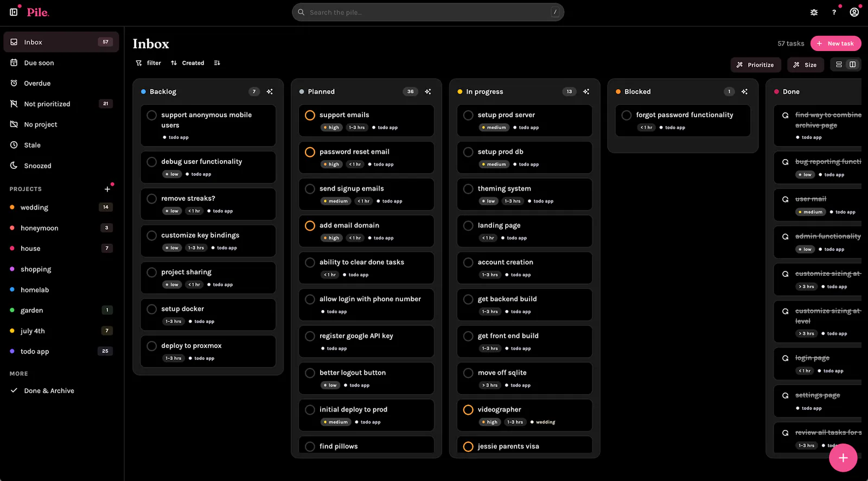The image size is (868, 481).
Task: Open medium priority tag on 'setup prod db'
Action: [494, 164]
